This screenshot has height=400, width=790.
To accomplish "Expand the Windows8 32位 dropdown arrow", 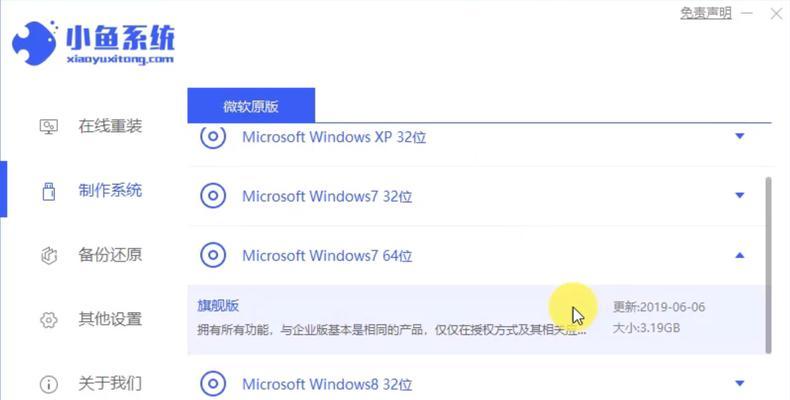I will [740, 383].
